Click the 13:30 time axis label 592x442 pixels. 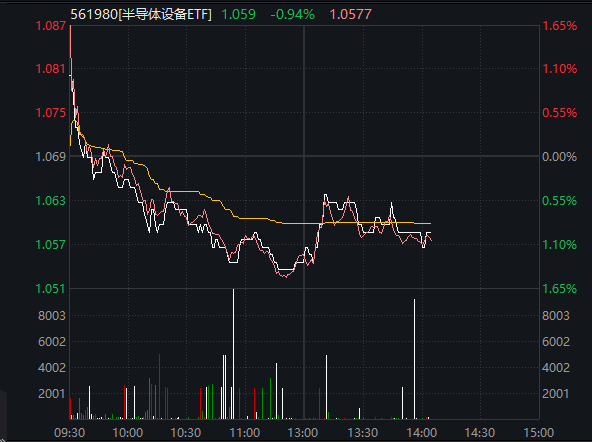point(362,433)
